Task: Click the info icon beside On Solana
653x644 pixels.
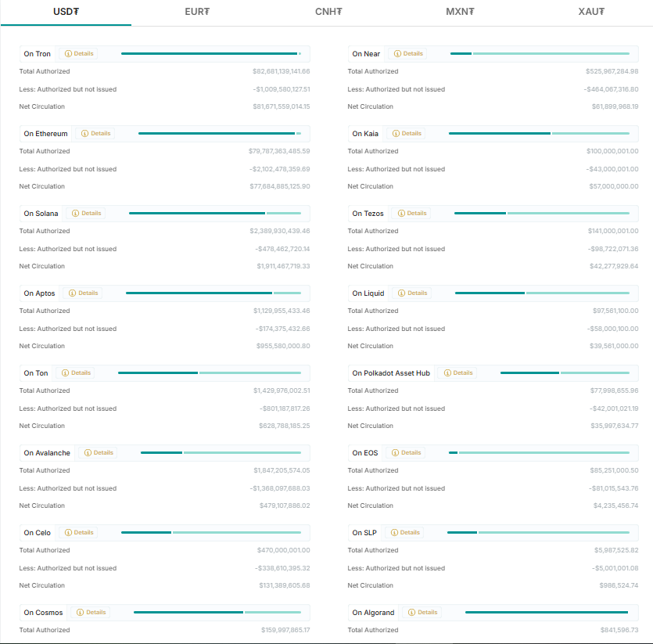Action: (76, 214)
